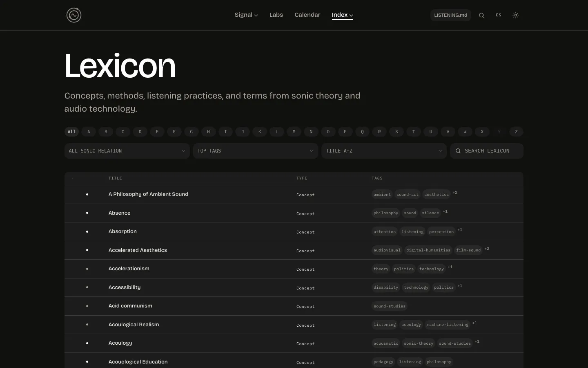The width and height of the screenshot is (588, 368).
Task: Select the All letter filter
Action: 71,132
